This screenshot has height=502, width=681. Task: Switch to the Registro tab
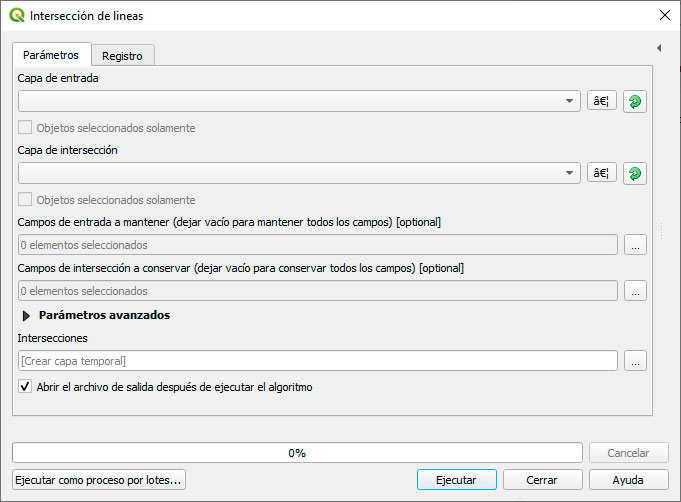pyautogui.click(x=122, y=56)
